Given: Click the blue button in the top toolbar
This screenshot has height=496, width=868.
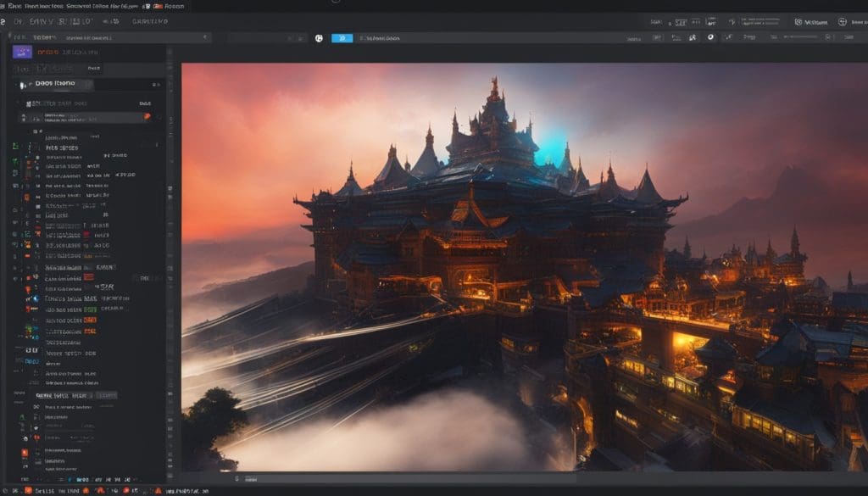Looking at the screenshot, I should click(x=342, y=38).
